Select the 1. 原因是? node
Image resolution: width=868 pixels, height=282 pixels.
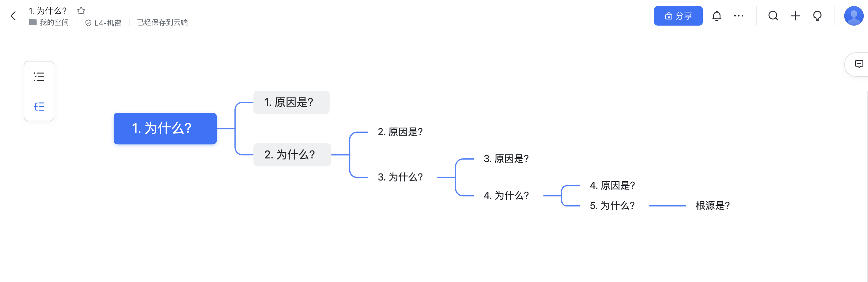291,102
